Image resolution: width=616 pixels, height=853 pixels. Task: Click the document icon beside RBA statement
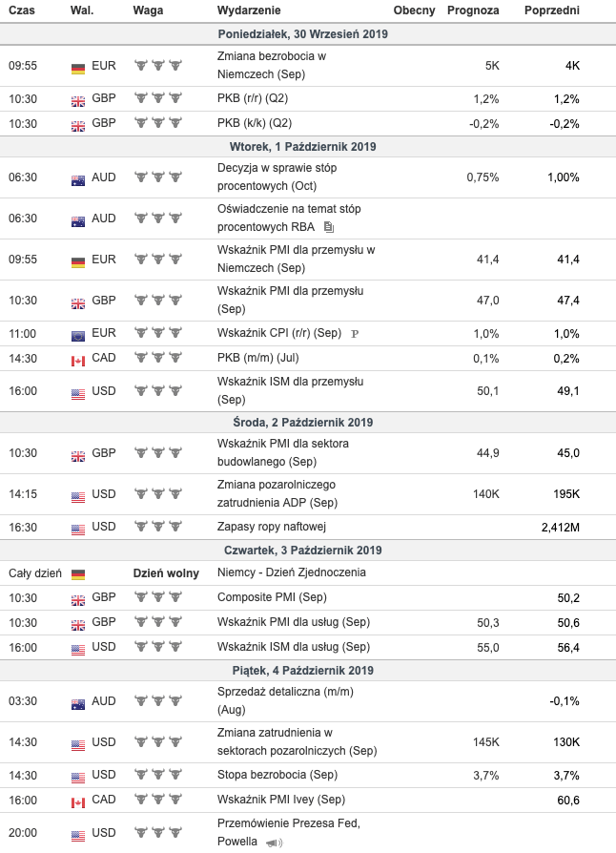tap(329, 227)
